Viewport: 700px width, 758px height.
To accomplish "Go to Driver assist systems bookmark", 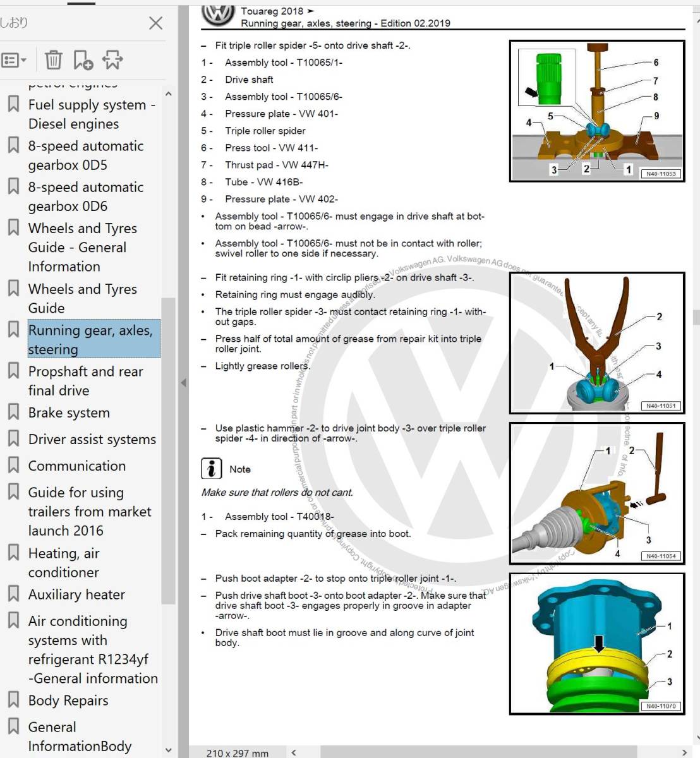I will pyautogui.click(x=92, y=439).
